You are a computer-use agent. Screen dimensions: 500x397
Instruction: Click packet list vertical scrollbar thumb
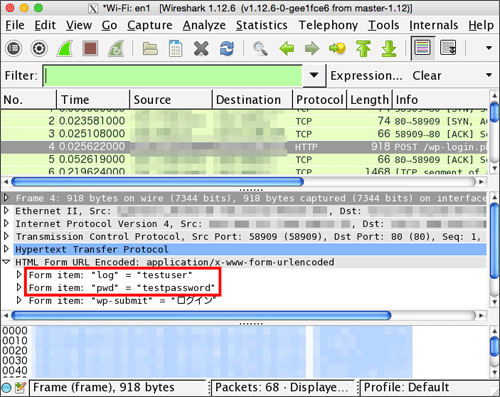[495, 112]
